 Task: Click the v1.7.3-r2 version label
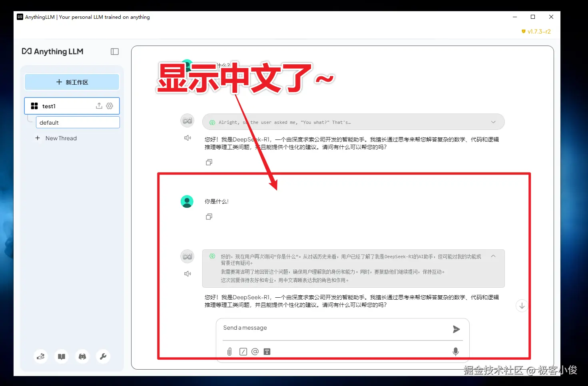(536, 32)
